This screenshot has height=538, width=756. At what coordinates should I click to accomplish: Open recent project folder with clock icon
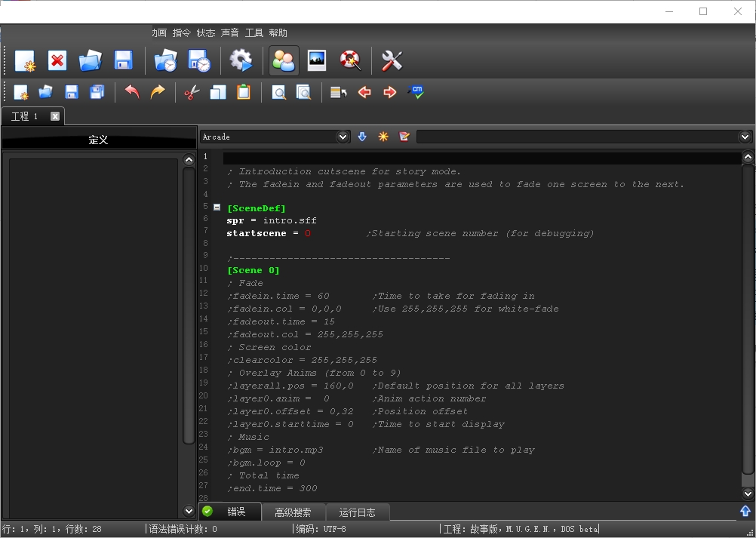click(x=165, y=60)
